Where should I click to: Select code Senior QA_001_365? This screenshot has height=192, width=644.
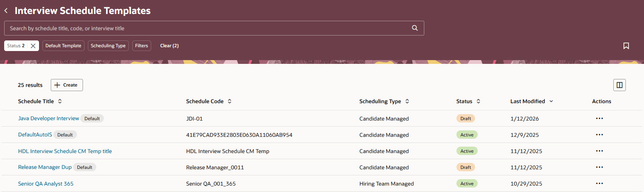pyautogui.click(x=211, y=184)
